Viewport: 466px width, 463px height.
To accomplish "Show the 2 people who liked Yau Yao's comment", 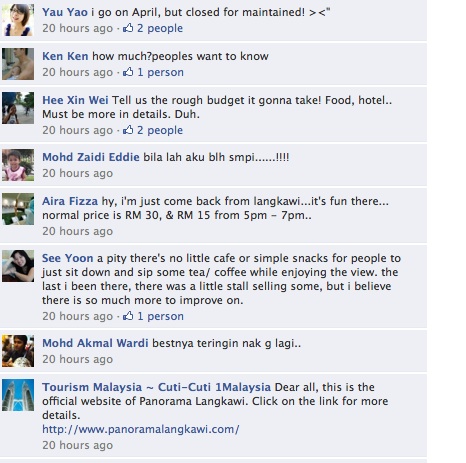I will tap(160, 28).
